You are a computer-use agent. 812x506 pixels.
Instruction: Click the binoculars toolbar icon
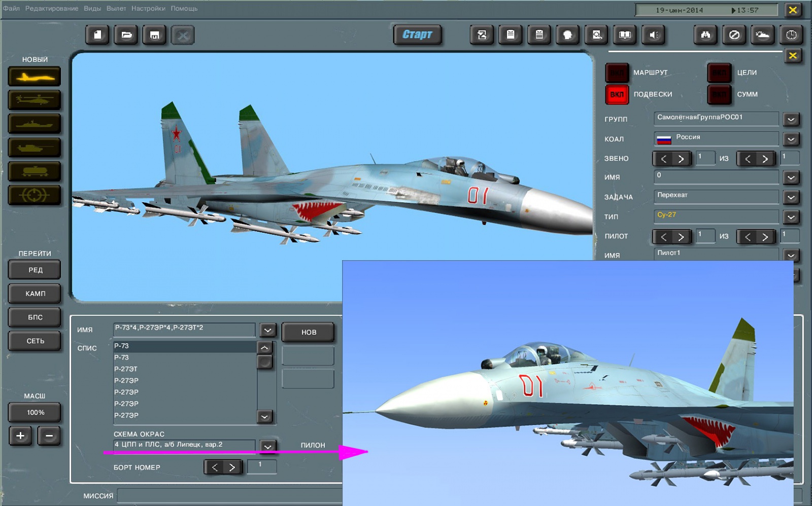[706, 35]
